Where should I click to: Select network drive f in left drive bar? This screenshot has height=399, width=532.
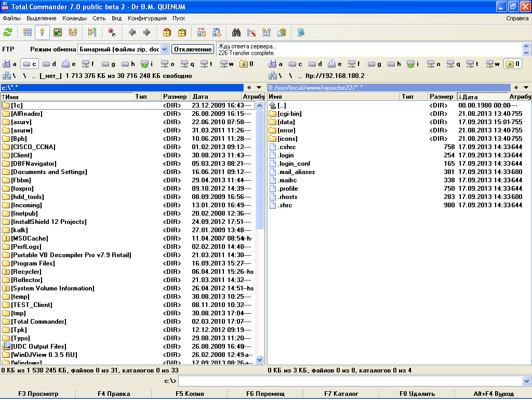point(88,64)
